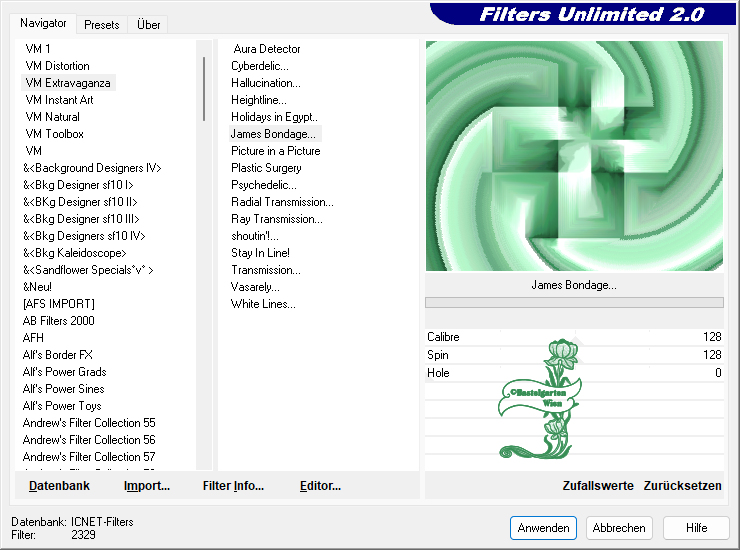The height and width of the screenshot is (550, 740).
Task: Click Zurücksetzen to reset values
Action: [x=682, y=485]
